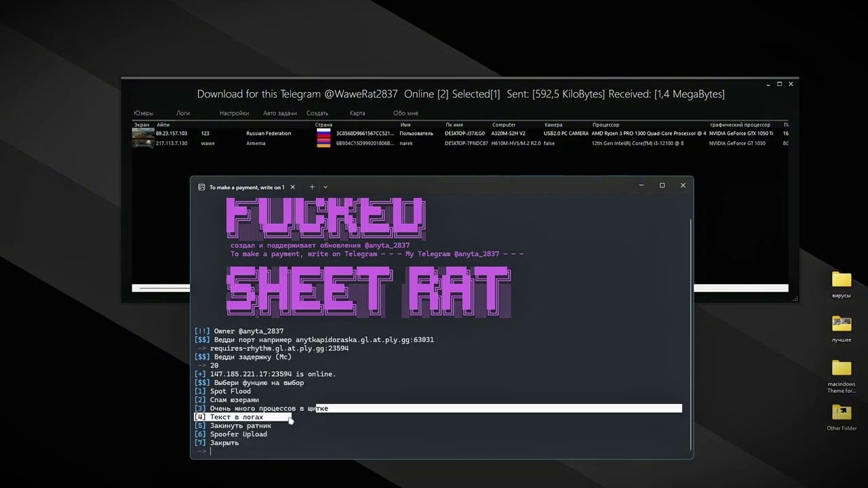
Task: Click the terminal vertical scrollbar
Action: tap(690, 334)
